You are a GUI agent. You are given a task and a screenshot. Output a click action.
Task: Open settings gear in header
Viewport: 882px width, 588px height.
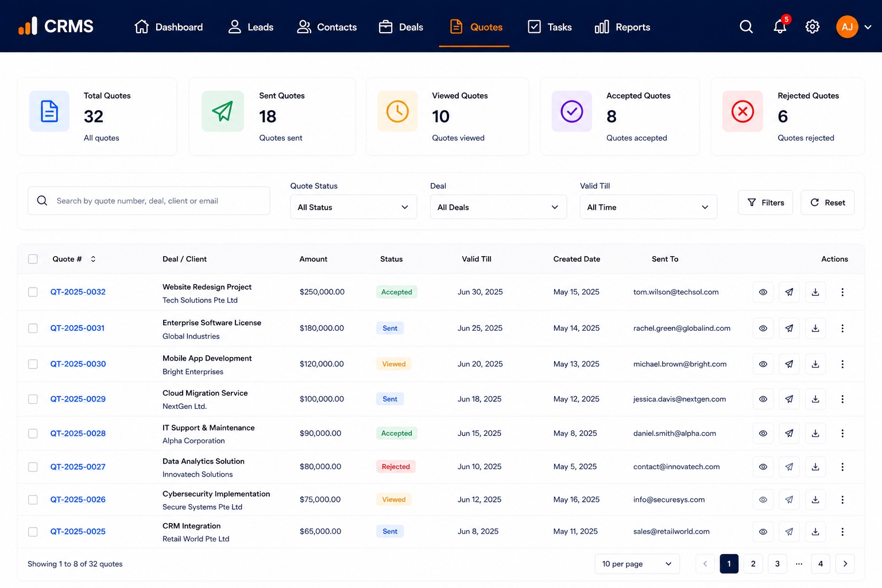812,27
